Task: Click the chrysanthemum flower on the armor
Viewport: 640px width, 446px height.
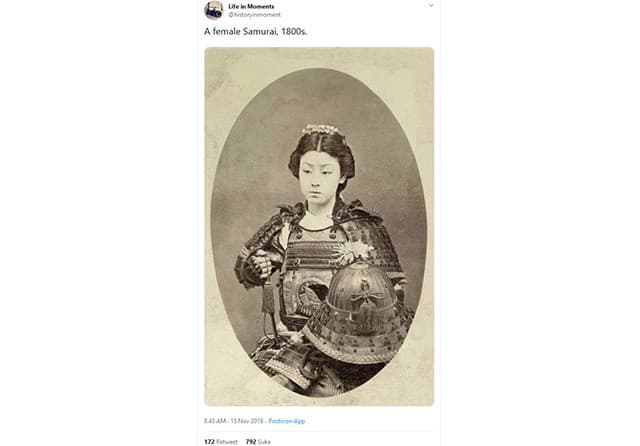Action: [353, 251]
